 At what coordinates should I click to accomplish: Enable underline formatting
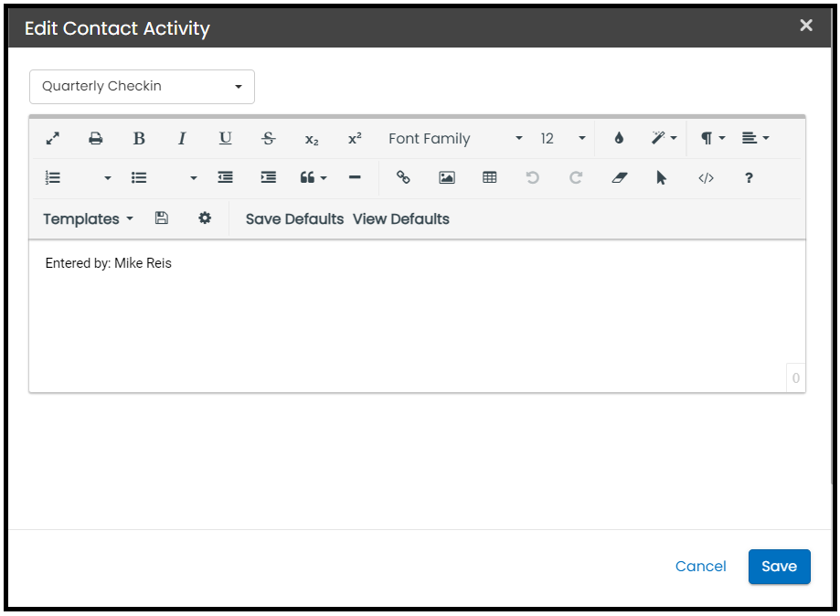pyautogui.click(x=225, y=139)
